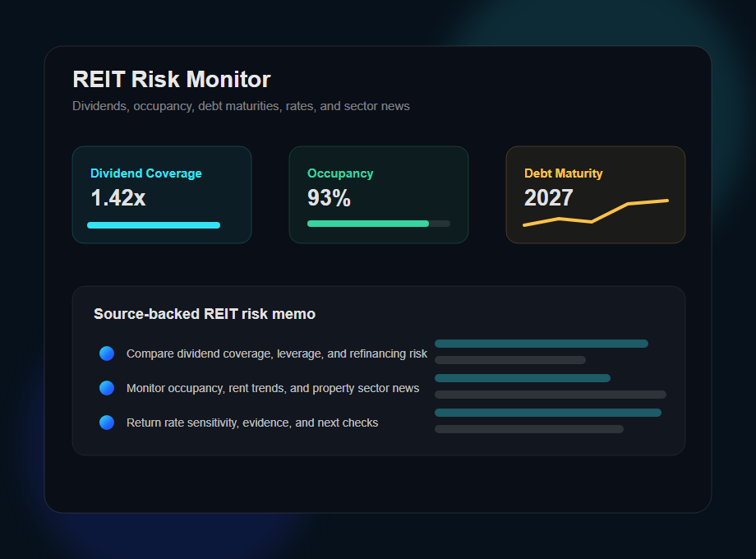756x559 pixels.
Task: Open the Dividend Coverage card label
Action: (x=146, y=173)
